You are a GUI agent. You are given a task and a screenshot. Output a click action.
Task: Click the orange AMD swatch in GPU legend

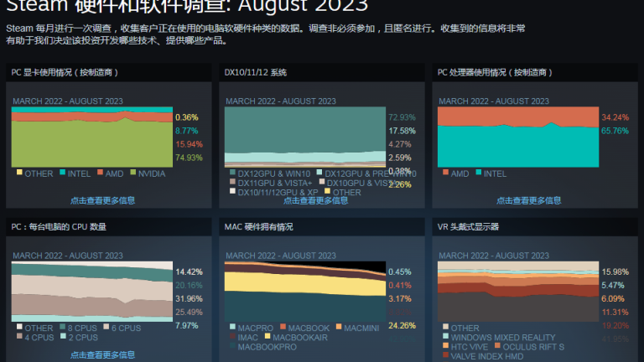click(100, 172)
